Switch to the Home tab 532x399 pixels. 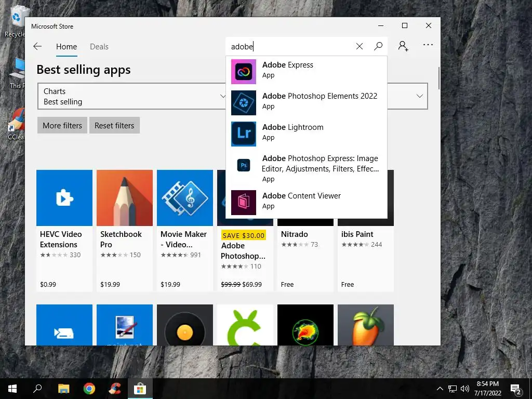click(66, 46)
